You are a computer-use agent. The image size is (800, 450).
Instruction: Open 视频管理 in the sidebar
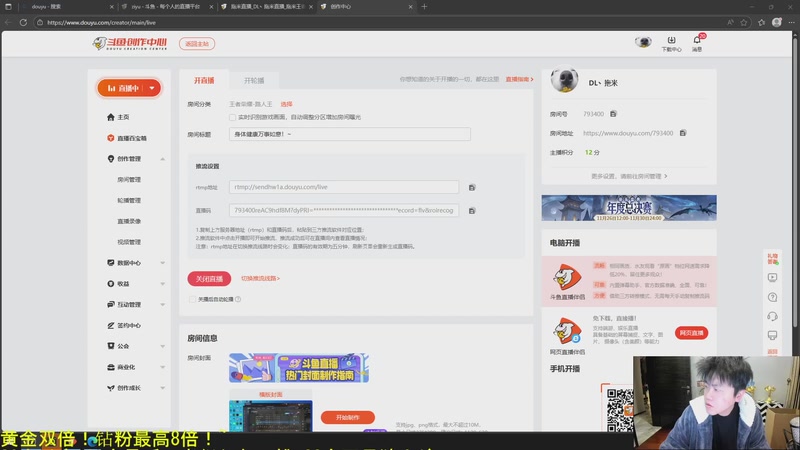coord(129,242)
